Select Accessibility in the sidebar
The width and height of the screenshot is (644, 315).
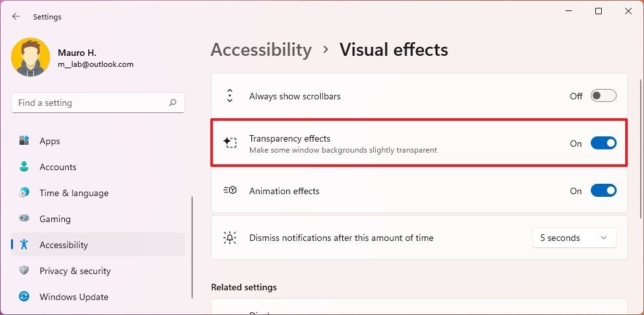(x=98, y=244)
